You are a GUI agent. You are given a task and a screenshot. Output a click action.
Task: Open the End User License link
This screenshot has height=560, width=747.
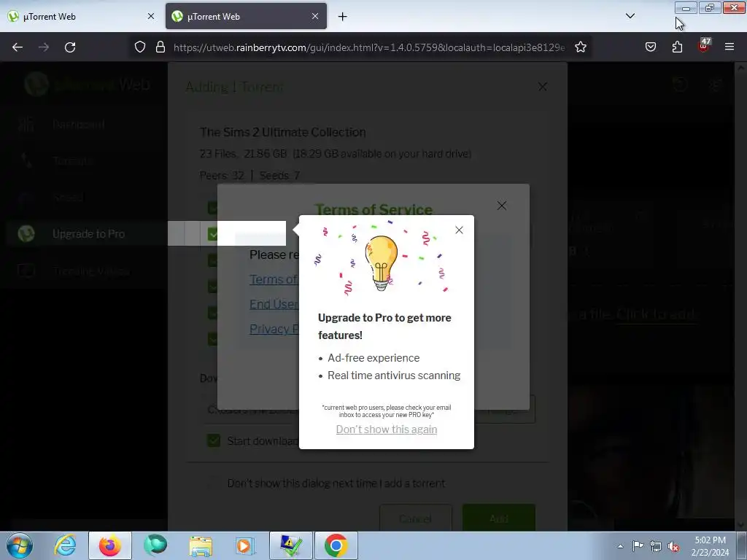point(274,304)
